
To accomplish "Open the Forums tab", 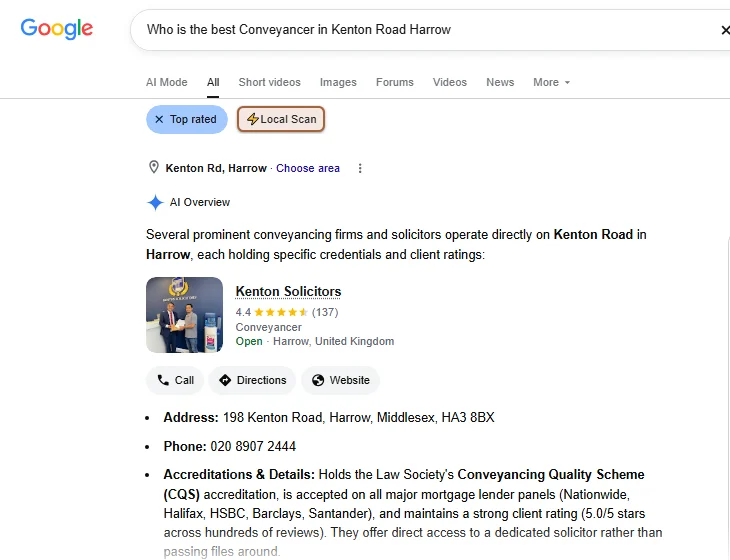I will pyautogui.click(x=395, y=82).
